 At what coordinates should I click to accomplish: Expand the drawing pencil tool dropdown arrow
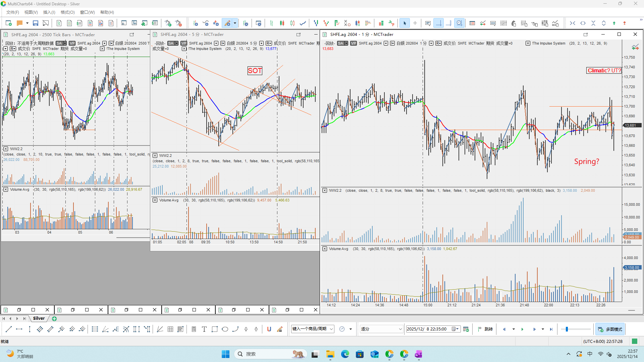click(235, 23)
